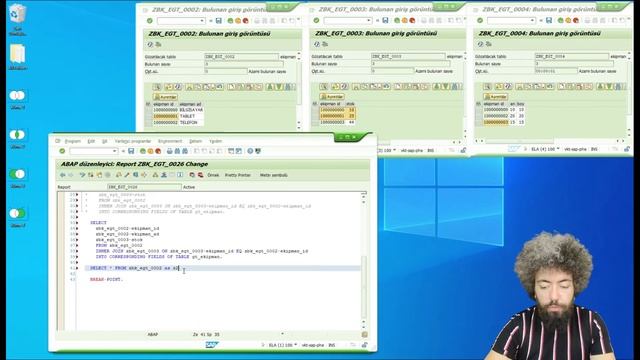Click the ekipman id column header in ZBK_EGT_0003
Image resolution: width=640 pixels, height=360 pixels.
[332, 104]
